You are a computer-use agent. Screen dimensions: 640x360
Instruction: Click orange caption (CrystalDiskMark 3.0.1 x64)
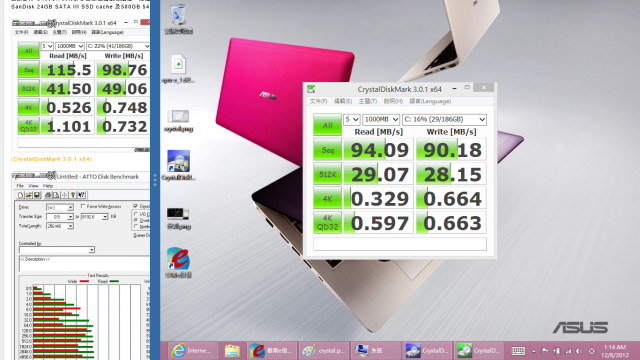[51, 159]
